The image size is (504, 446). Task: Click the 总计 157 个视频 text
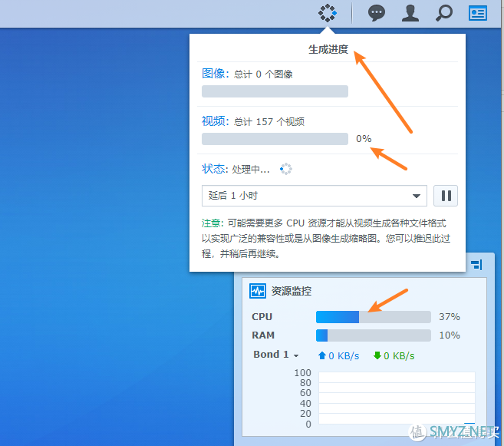(x=269, y=122)
